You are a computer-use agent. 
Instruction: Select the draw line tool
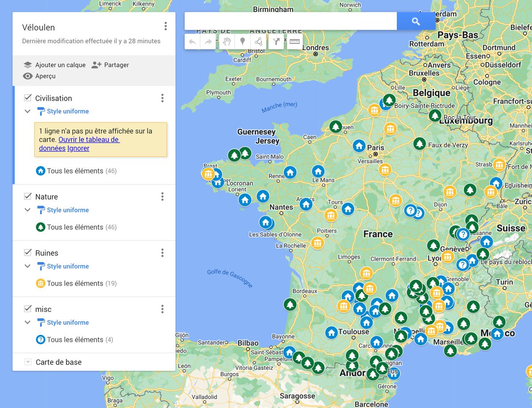[x=258, y=42]
